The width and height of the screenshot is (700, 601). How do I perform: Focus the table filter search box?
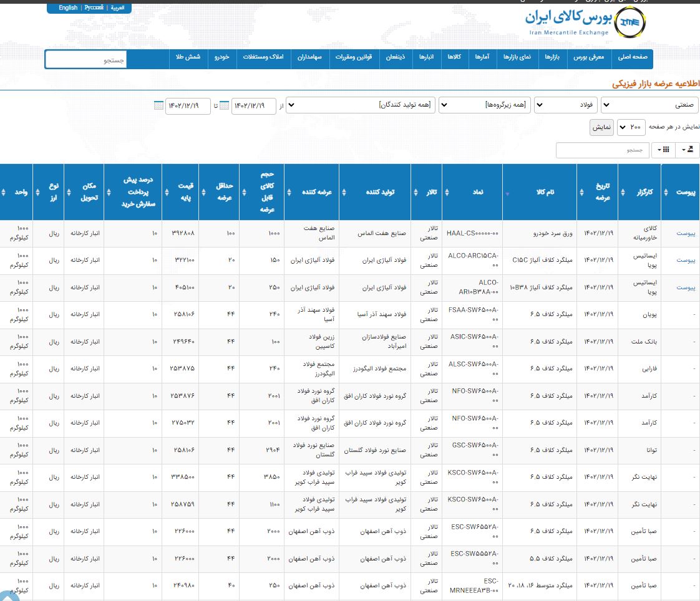[602, 150]
